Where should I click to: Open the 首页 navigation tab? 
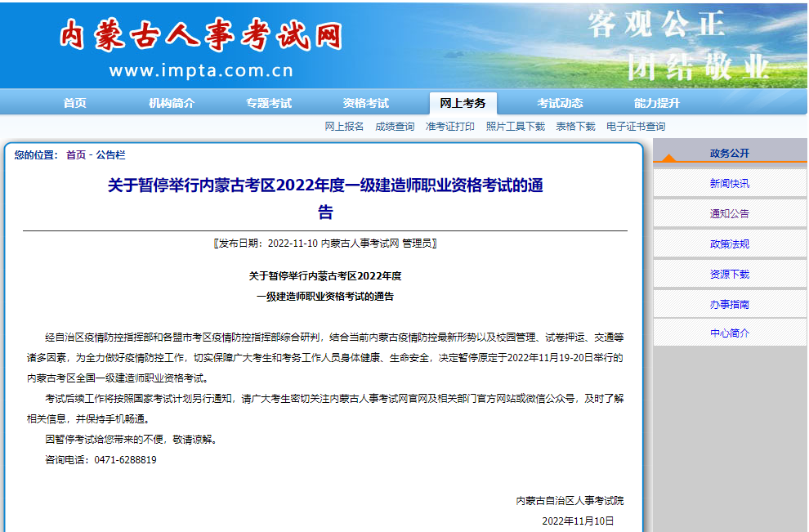pos(74,103)
